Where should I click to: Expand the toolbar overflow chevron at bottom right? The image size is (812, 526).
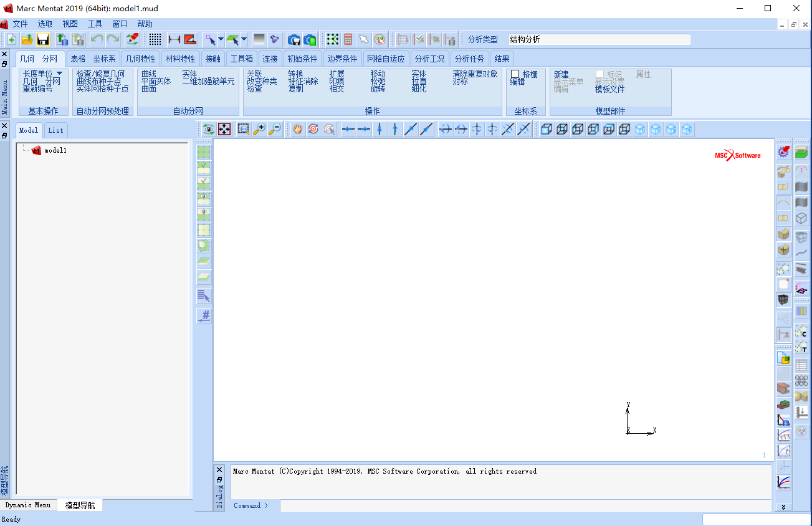pyautogui.click(x=783, y=507)
